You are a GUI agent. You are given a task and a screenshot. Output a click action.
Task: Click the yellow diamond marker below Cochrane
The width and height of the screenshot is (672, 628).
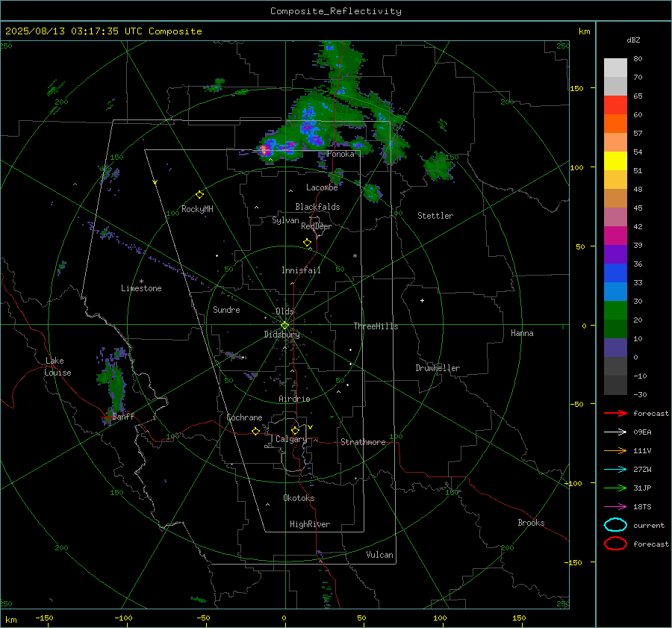pyautogui.click(x=255, y=431)
